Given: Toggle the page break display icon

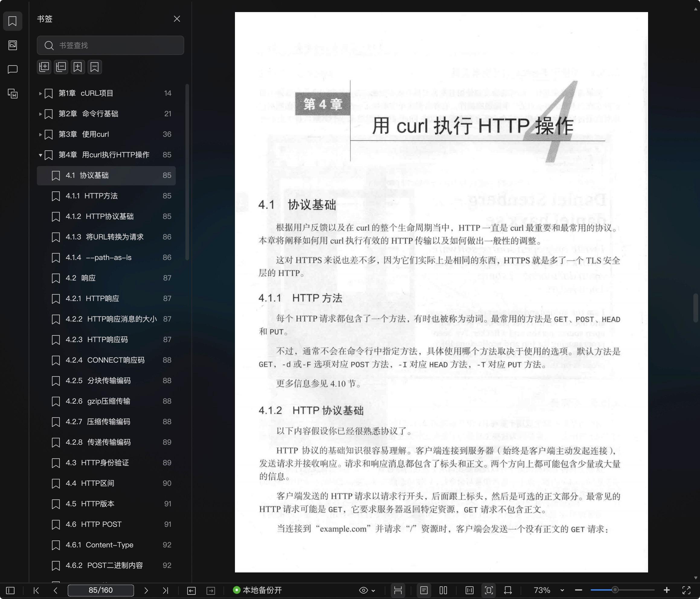Looking at the screenshot, I should coord(398,590).
